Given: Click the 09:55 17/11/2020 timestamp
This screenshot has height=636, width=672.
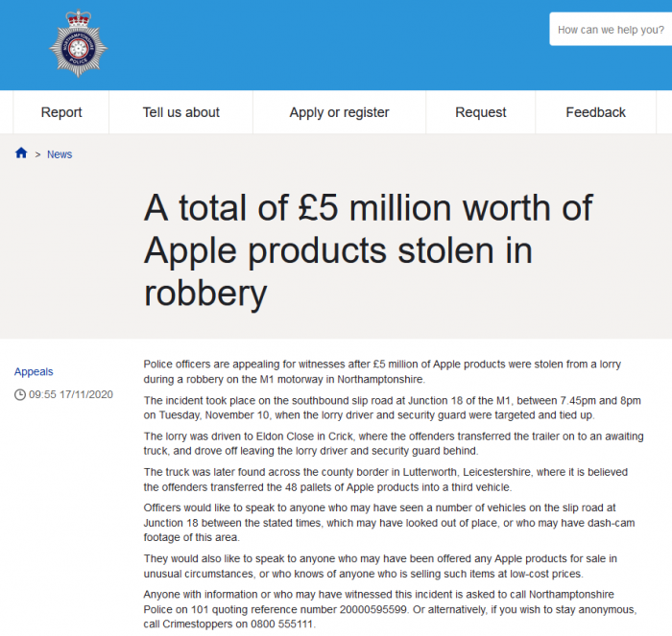Looking at the screenshot, I should tap(72, 394).
